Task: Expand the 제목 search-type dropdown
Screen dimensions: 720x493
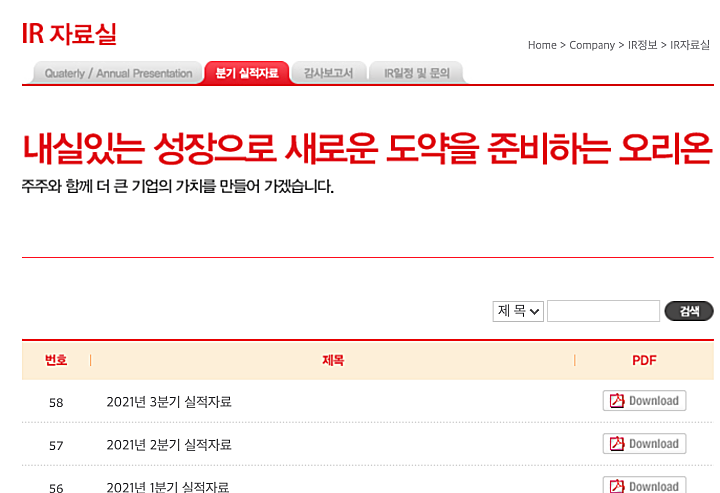Action: (518, 311)
